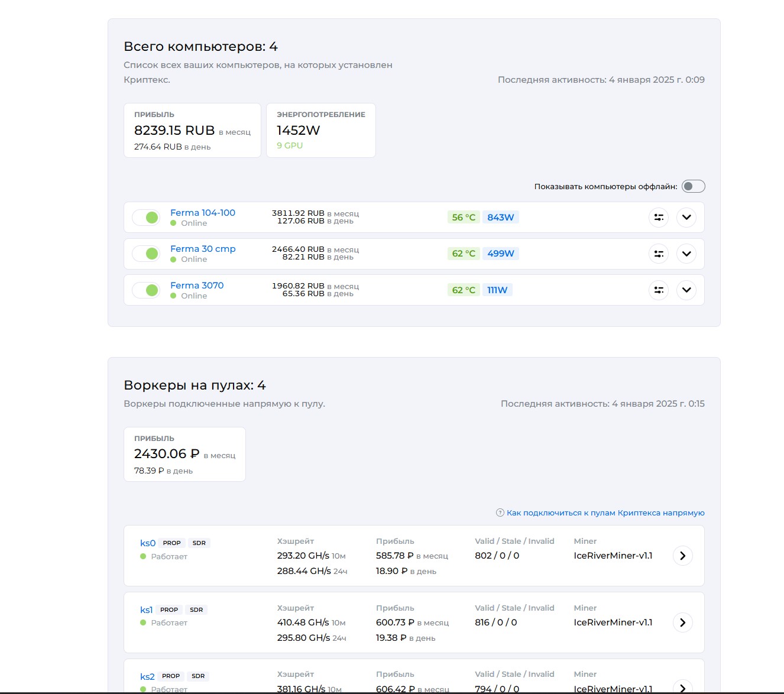
Task: Toggle Ferma 104-100 mining switch off
Action: [146, 218]
